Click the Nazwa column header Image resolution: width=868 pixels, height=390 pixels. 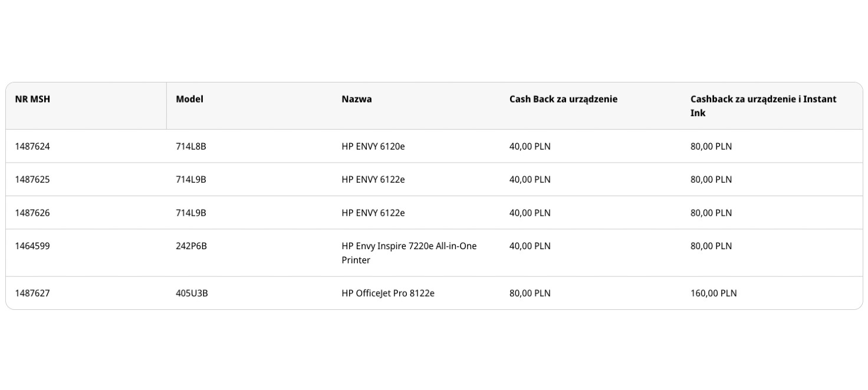(x=357, y=99)
